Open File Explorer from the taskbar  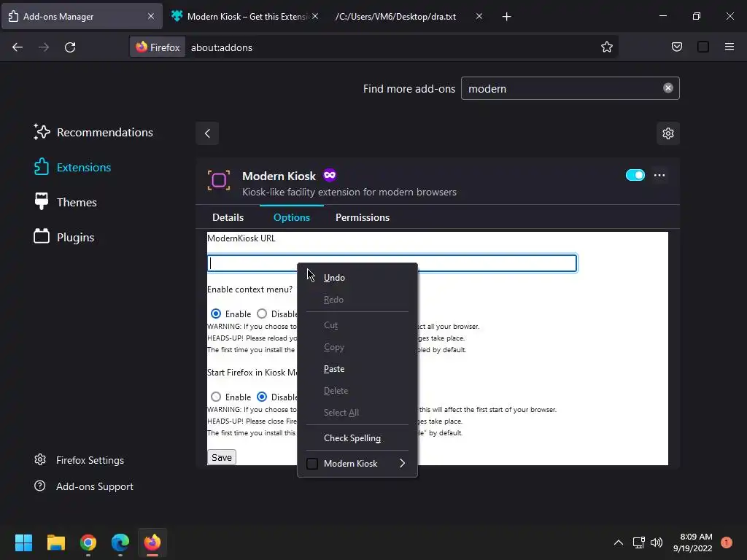55,542
